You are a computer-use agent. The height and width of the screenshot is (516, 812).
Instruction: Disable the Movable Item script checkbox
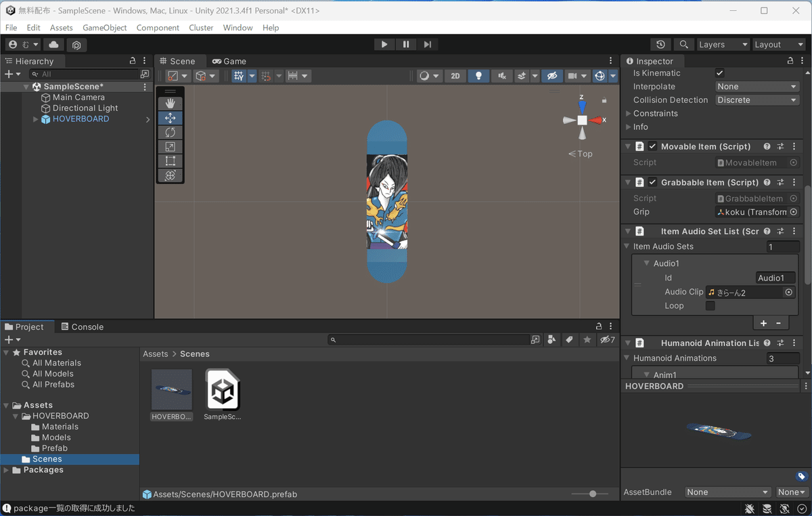(652, 146)
